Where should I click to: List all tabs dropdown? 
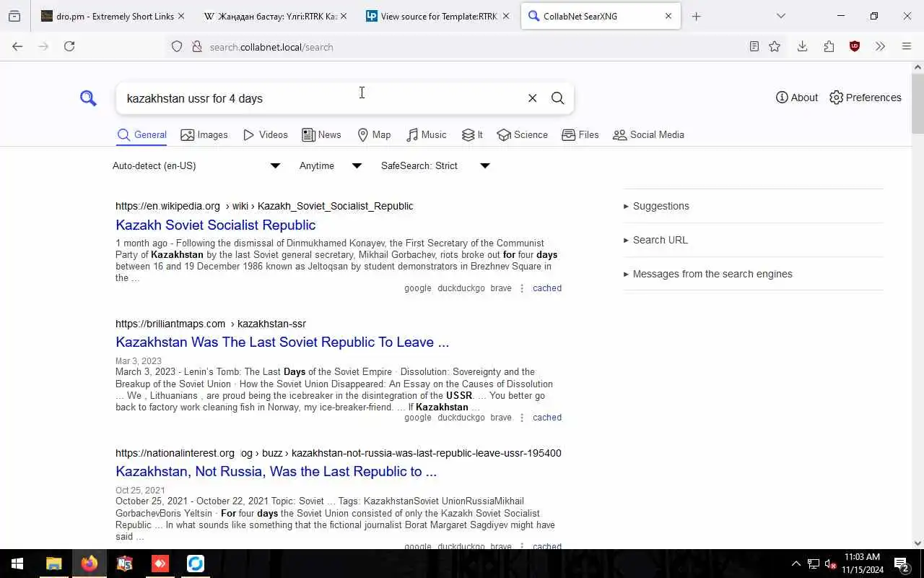780,16
